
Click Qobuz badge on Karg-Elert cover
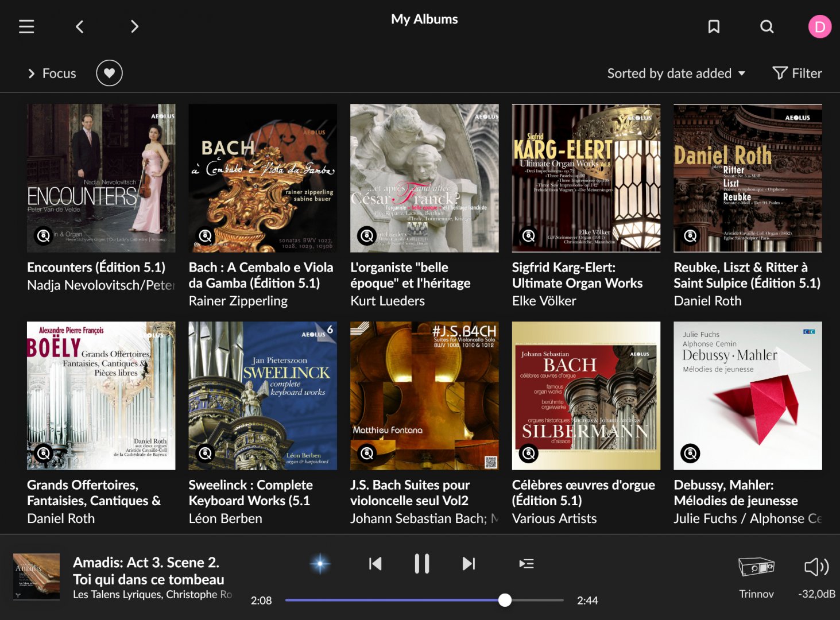529,235
